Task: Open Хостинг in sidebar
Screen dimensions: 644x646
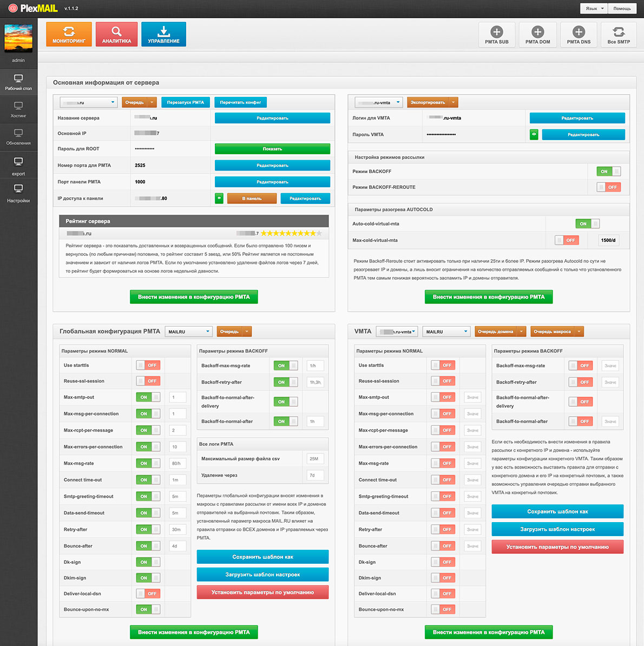Action: (x=18, y=110)
